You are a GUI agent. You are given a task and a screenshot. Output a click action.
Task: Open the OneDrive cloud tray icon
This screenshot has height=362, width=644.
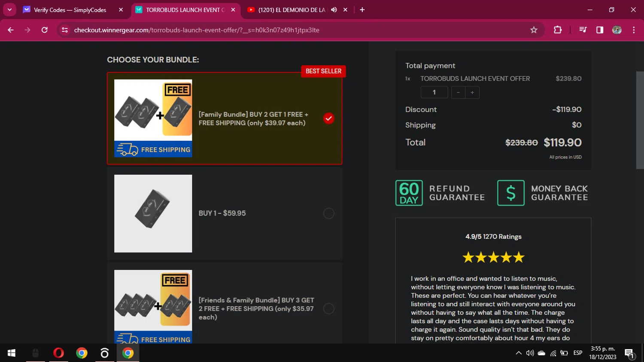pos(541,353)
